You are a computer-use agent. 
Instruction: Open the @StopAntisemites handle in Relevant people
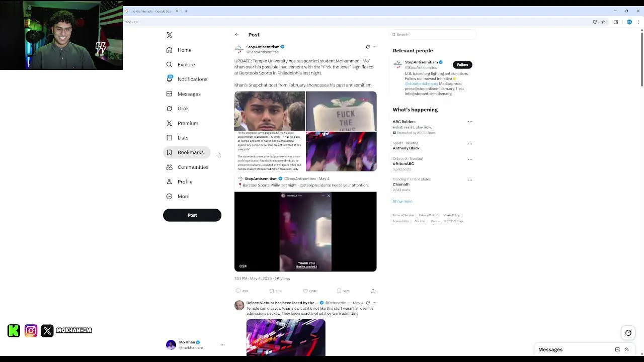click(421, 67)
